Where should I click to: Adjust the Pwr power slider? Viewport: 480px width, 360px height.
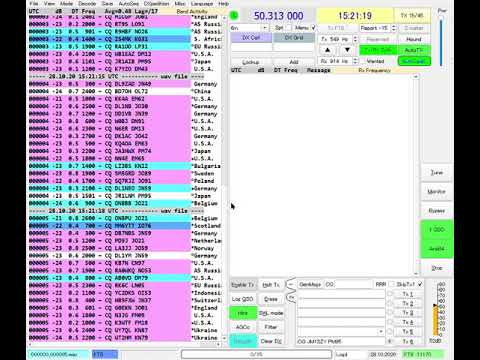(x=442, y=42)
